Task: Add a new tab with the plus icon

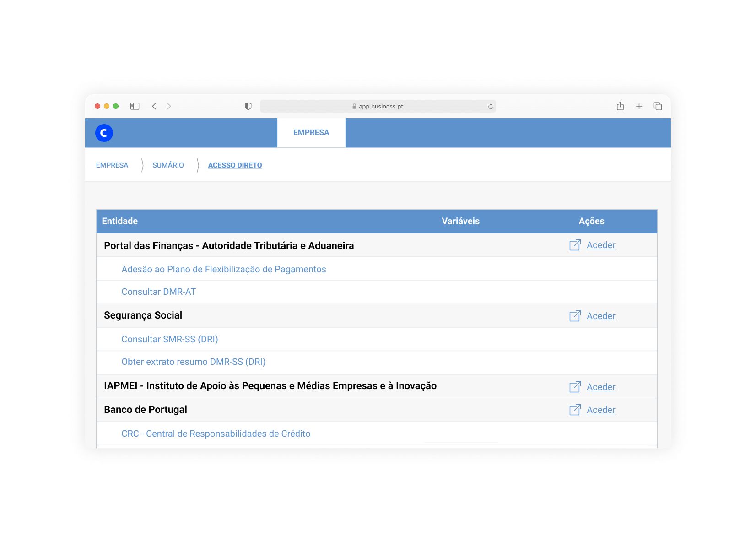Action: [639, 106]
